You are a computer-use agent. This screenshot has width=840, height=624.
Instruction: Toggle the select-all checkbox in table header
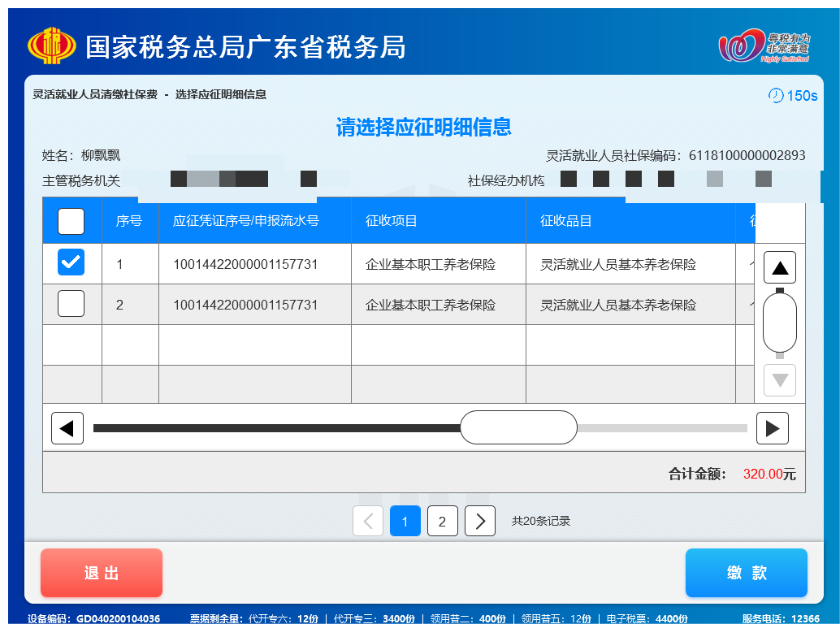71,220
